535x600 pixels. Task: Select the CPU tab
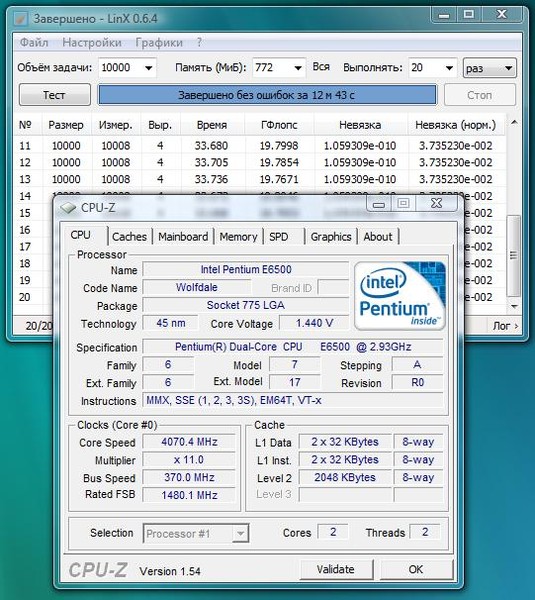click(x=84, y=235)
